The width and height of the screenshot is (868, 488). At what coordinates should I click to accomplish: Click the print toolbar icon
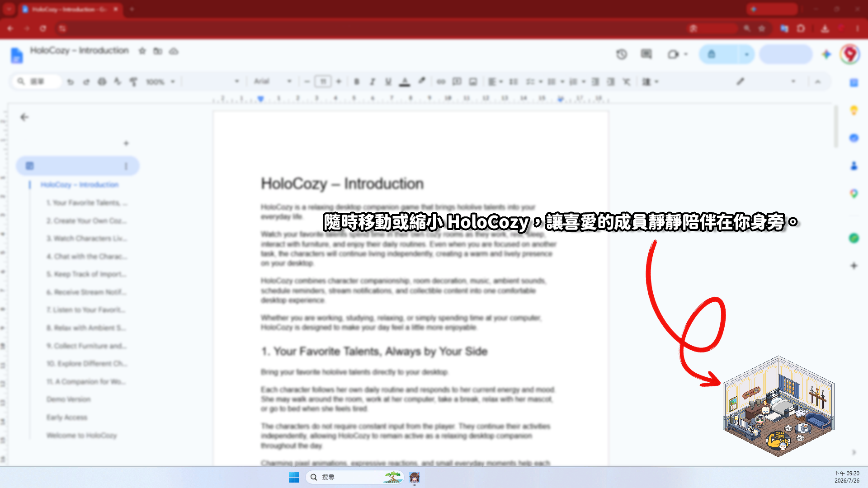(102, 82)
